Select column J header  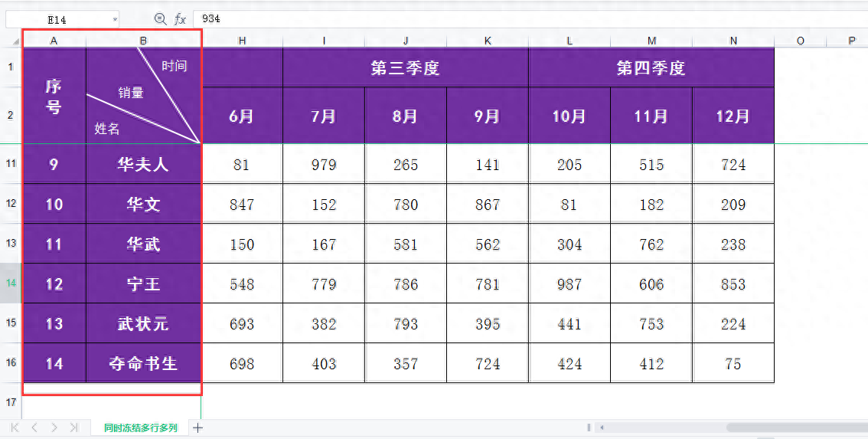tap(406, 41)
